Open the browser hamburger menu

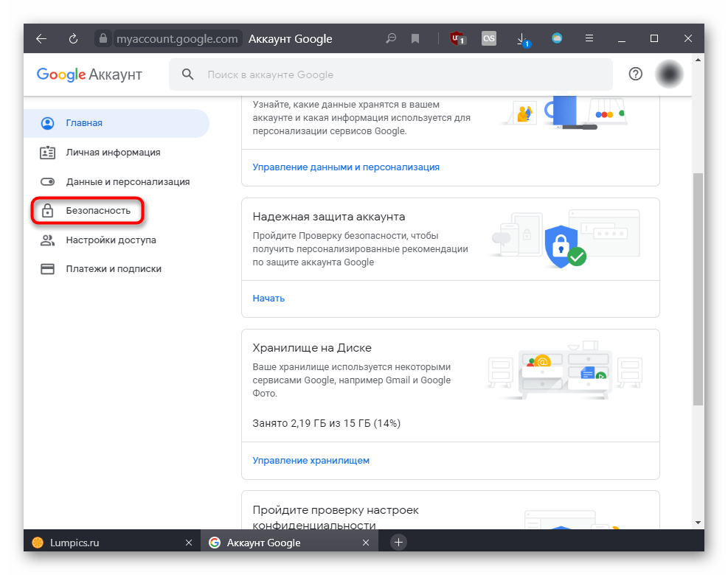point(589,39)
